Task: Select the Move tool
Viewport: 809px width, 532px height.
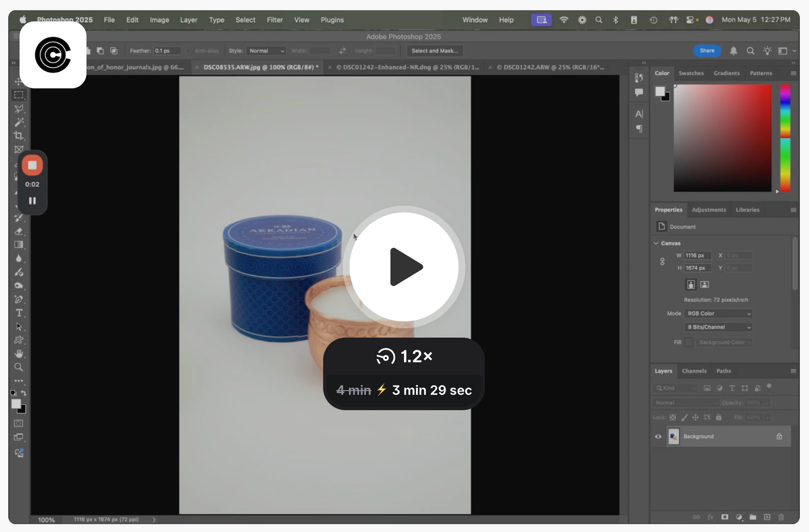Action: (x=19, y=81)
